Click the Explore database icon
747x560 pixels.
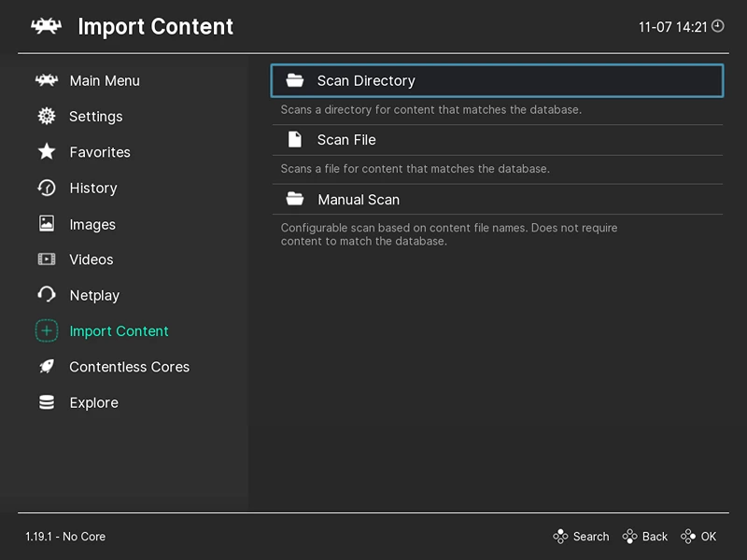coord(46,402)
